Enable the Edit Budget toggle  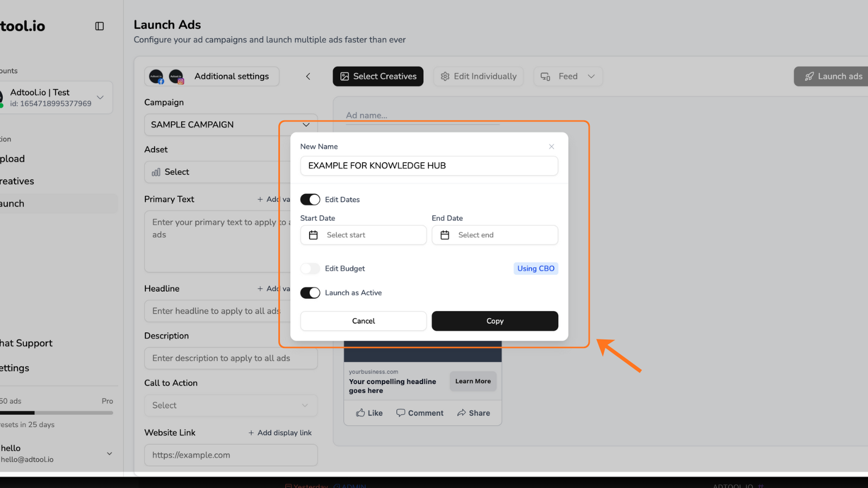[x=310, y=268]
